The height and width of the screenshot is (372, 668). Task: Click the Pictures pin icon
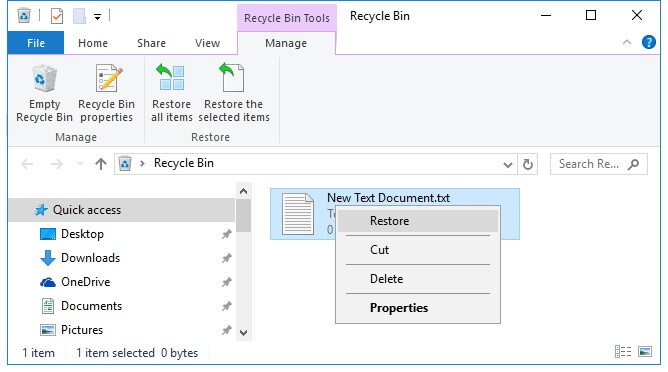click(x=227, y=330)
